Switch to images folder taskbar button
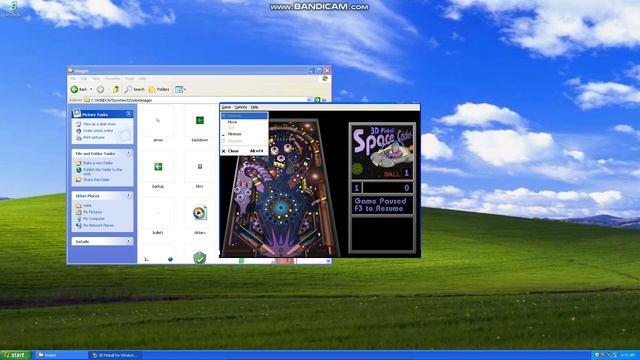The image size is (640, 360). (x=61, y=355)
